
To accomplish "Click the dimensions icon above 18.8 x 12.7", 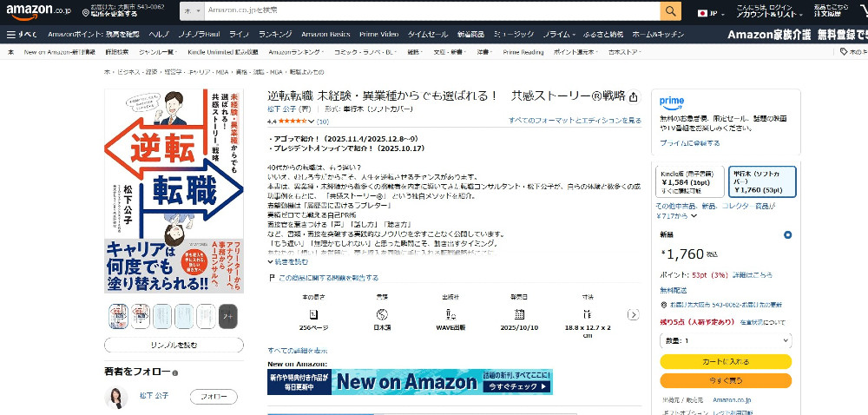I will click(x=588, y=314).
